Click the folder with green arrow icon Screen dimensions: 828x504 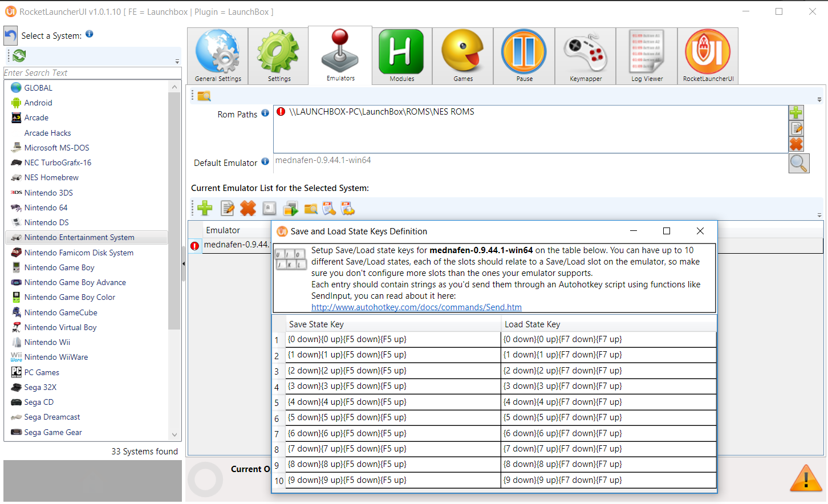(x=290, y=208)
